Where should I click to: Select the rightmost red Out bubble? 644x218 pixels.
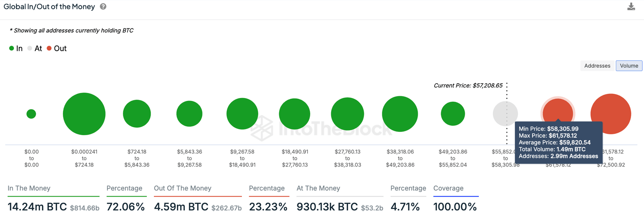[611, 114]
